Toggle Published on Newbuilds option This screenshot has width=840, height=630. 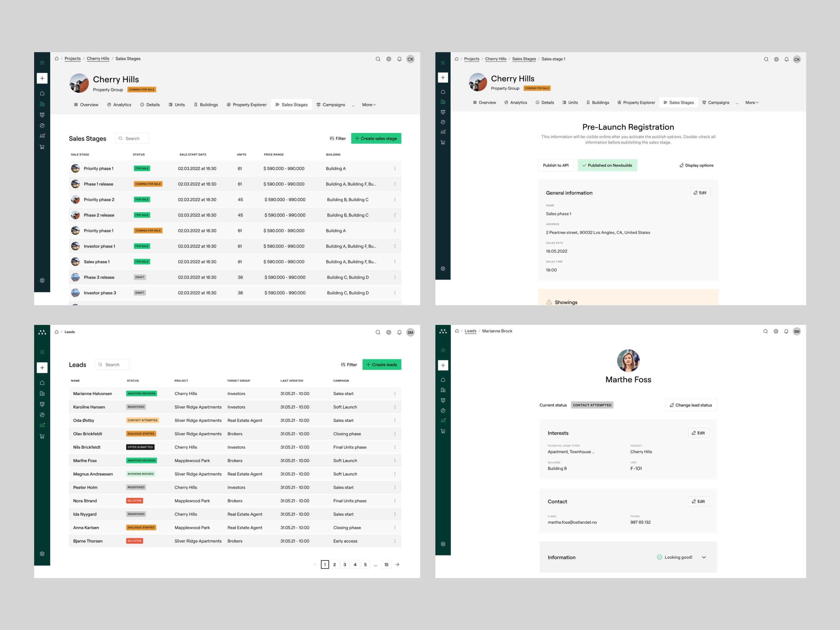pos(607,165)
